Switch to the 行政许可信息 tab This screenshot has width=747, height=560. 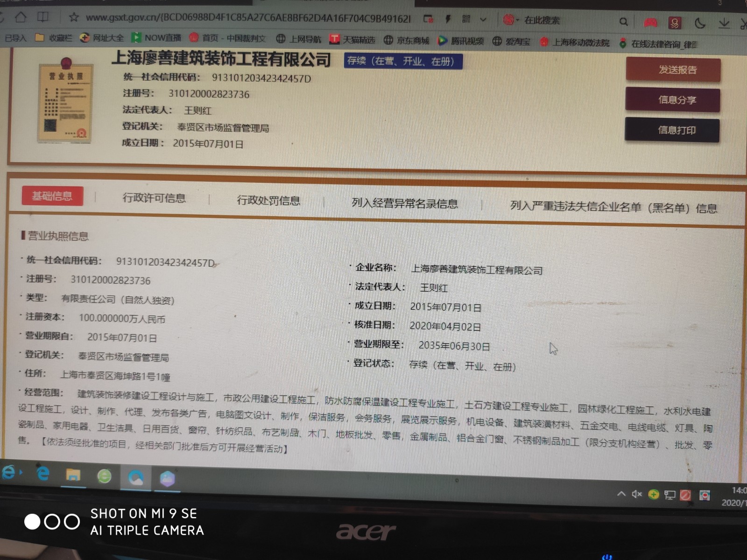(154, 198)
